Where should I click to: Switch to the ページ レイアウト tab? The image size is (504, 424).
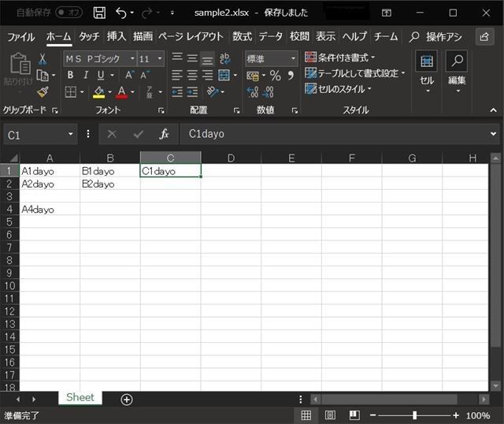click(x=191, y=36)
